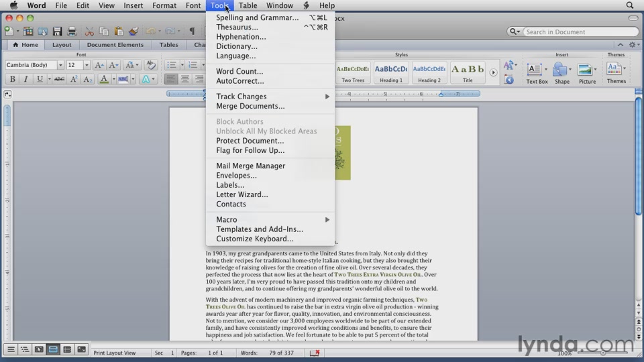Toggle center text alignment
Screen dimensions: 644x362
pyautogui.click(x=185, y=79)
